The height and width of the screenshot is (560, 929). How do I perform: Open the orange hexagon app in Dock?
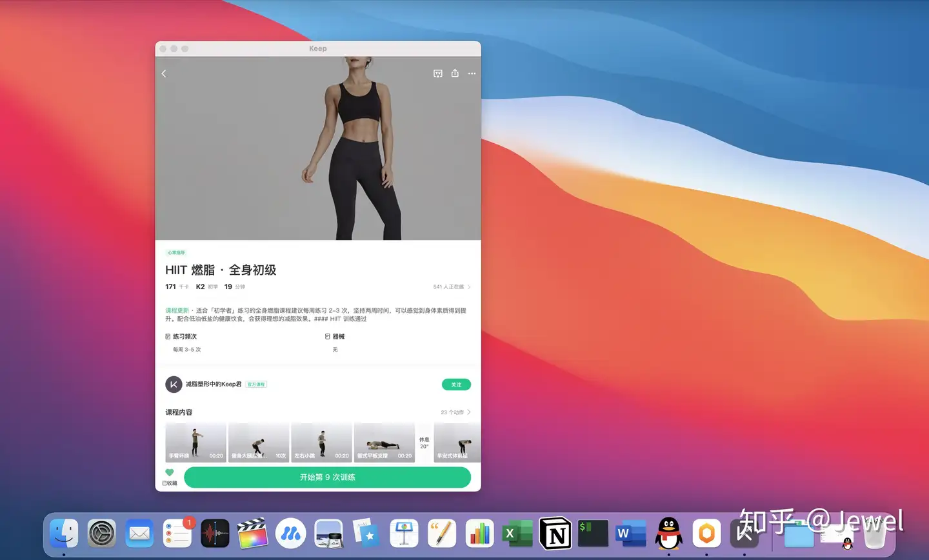(x=706, y=534)
